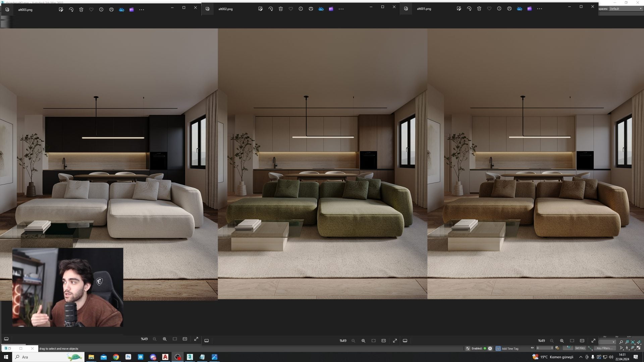Viewport: 644px width, 362px height.
Task: Rotate the alt003.png image
Action: (71, 10)
